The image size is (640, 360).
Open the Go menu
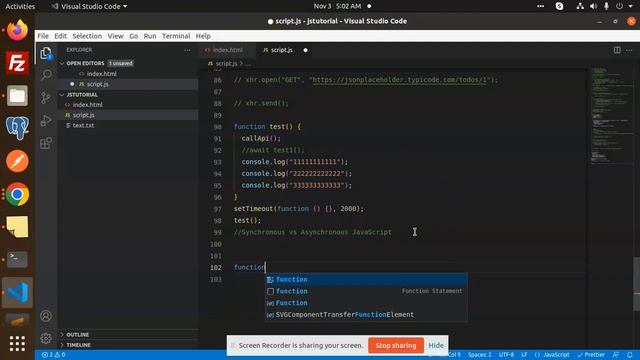pos(133,36)
